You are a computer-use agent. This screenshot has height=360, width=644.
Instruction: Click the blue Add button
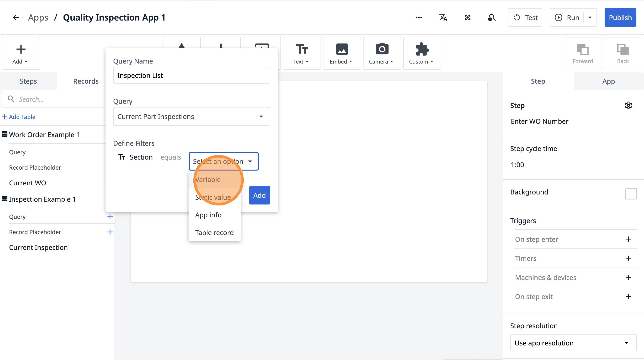[x=259, y=195]
